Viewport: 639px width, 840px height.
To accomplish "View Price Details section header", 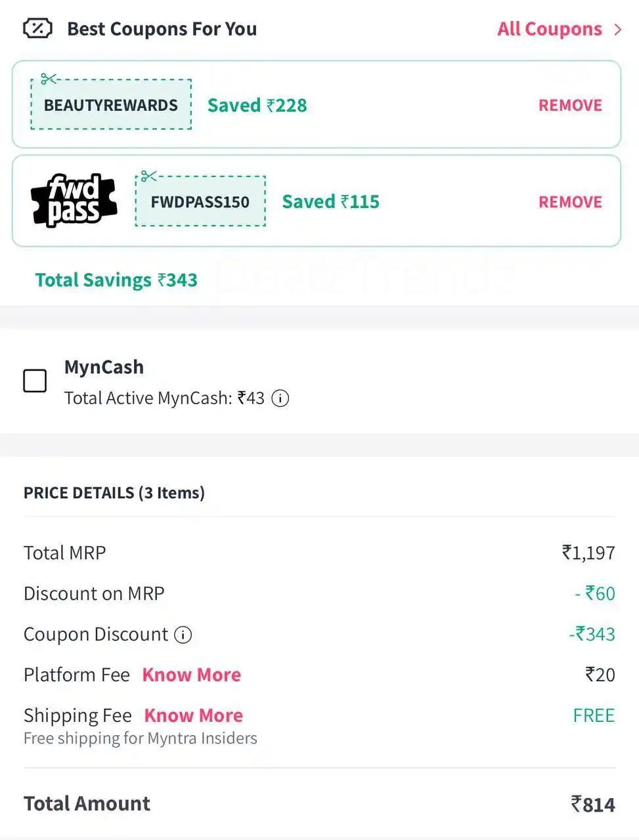I will (x=114, y=493).
